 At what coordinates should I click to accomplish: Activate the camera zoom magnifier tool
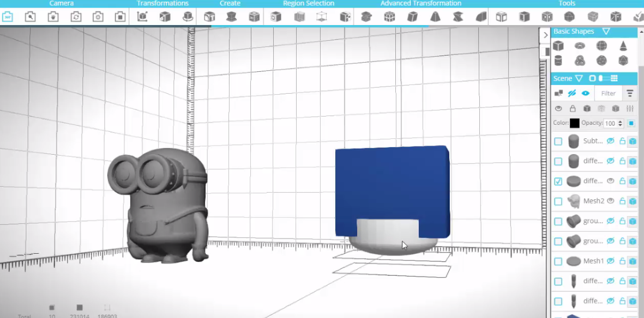[31, 17]
